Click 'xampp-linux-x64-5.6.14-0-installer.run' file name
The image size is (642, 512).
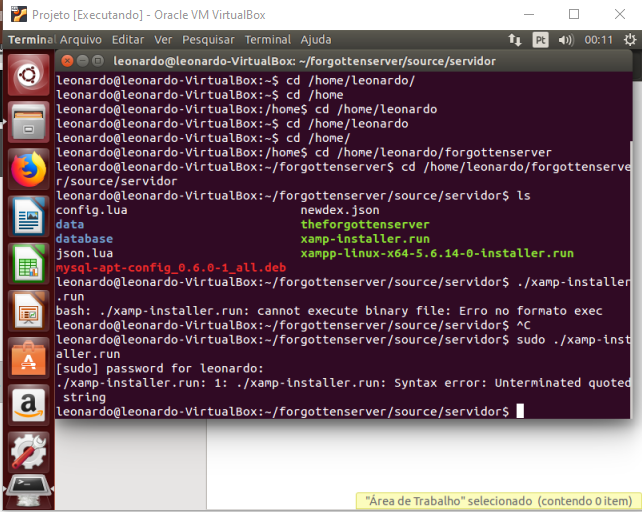[437, 253]
